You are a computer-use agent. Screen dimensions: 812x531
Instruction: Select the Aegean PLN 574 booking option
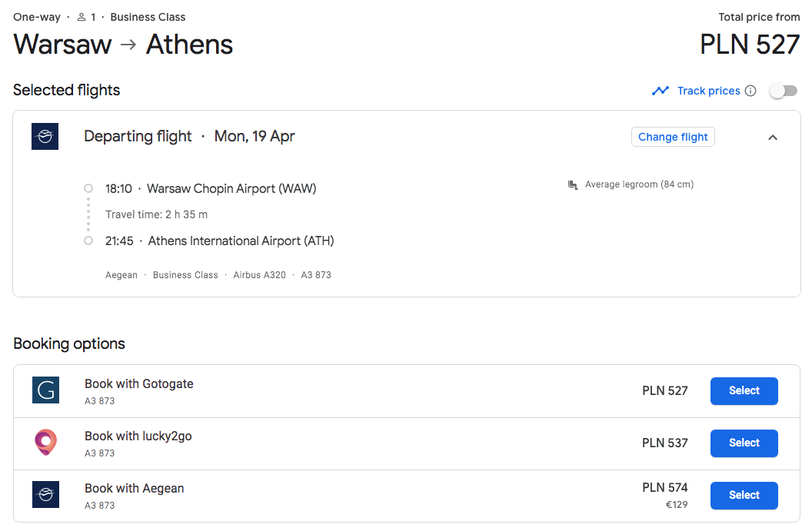(x=744, y=496)
